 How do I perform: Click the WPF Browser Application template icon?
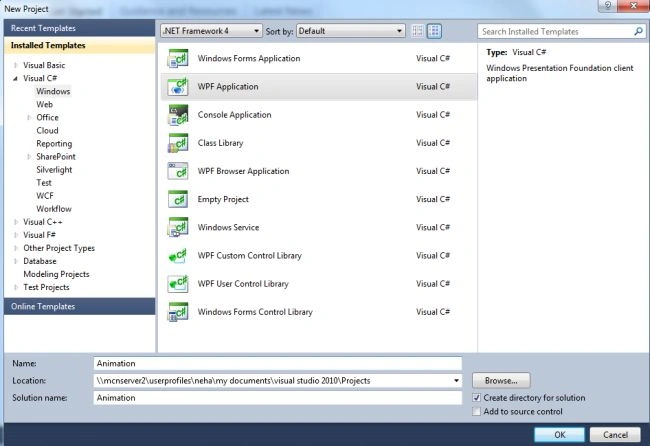178,171
